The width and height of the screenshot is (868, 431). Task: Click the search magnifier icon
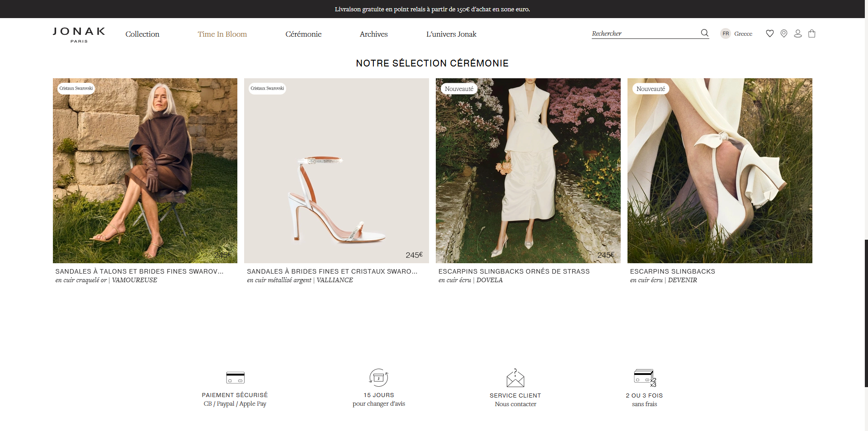click(704, 33)
